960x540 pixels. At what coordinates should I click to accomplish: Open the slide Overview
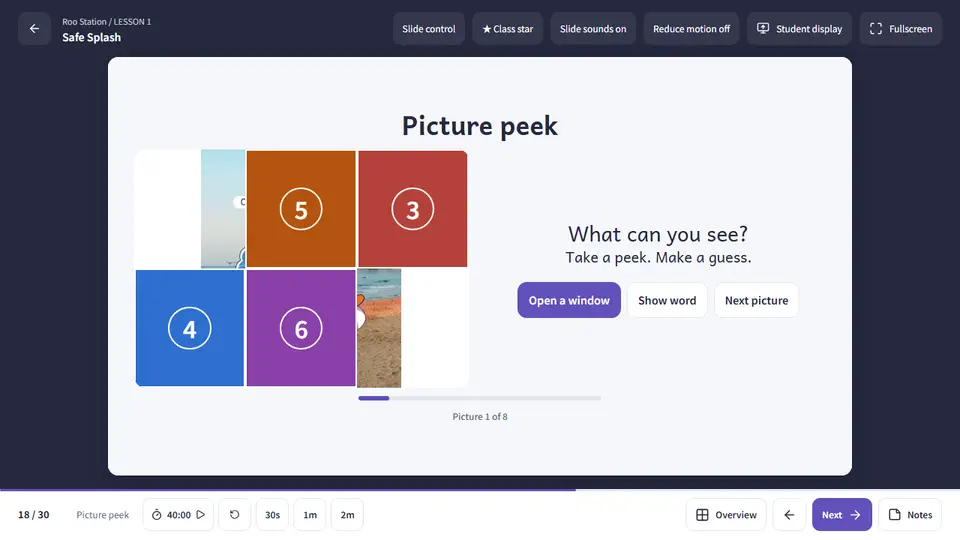click(x=726, y=515)
